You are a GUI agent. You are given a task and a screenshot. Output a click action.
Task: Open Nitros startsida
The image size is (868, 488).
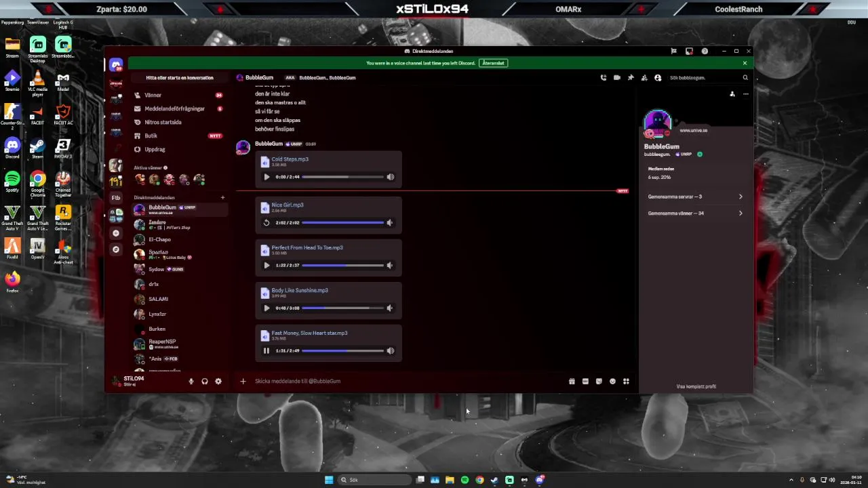(179, 122)
